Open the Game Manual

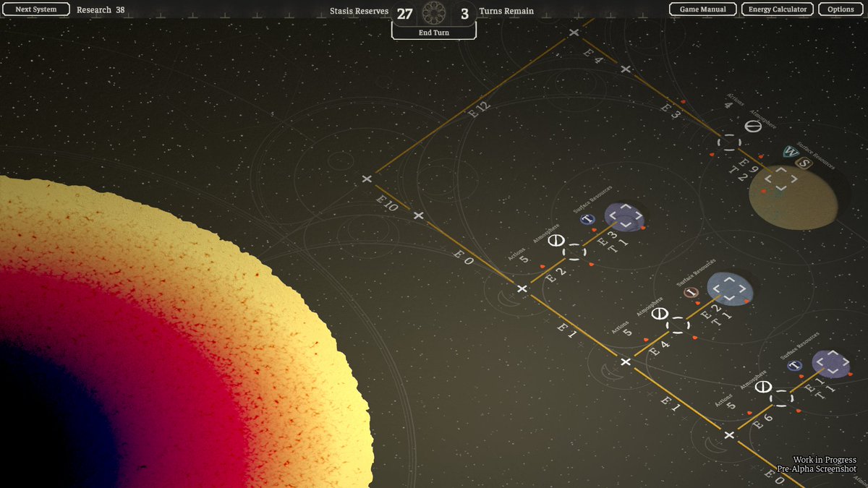coord(702,9)
